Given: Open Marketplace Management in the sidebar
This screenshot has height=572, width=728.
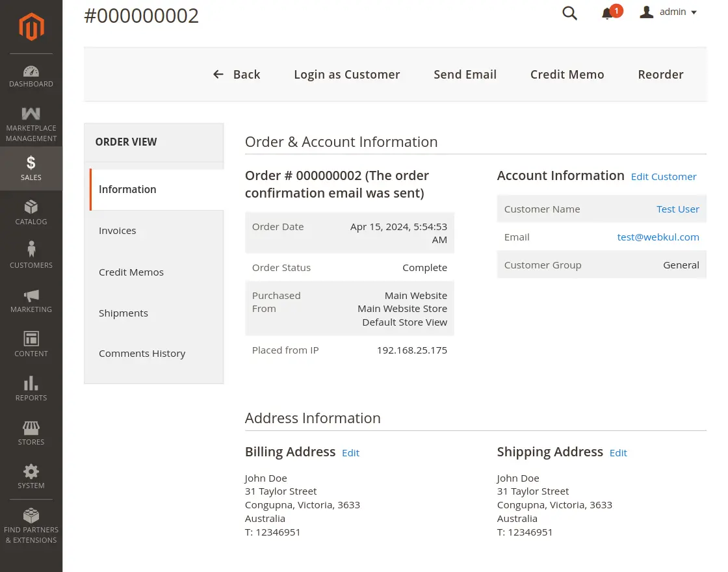Looking at the screenshot, I should [x=31, y=123].
